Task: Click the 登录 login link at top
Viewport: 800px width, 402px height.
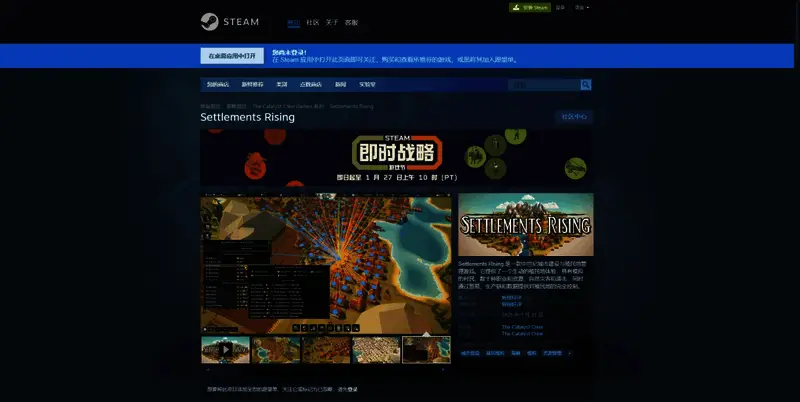Action: (x=560, y=7)
